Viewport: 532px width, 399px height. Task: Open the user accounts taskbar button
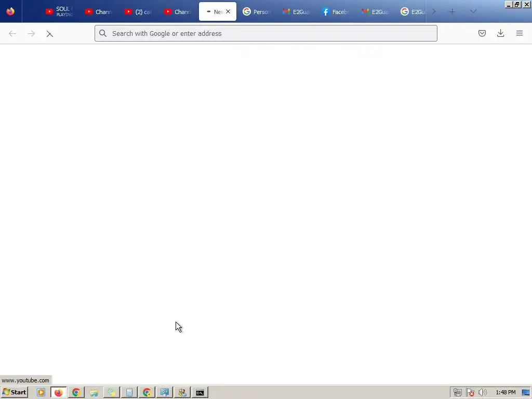pos(182,392)
